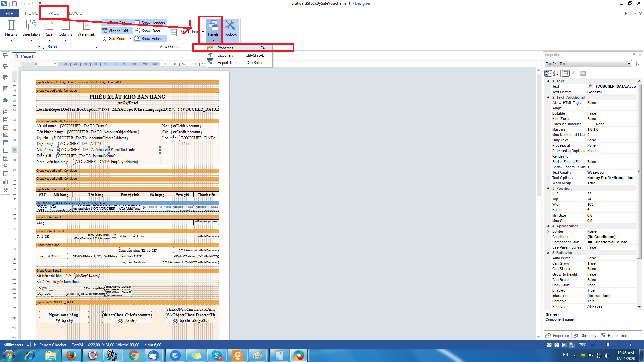Expand the Border property row
The width and height of the screenshot is (644, 362).
click(548, 231)
